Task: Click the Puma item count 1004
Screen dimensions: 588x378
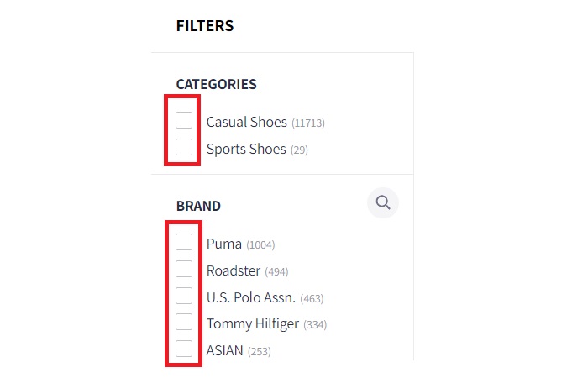Action: click(x=260, y=245)
